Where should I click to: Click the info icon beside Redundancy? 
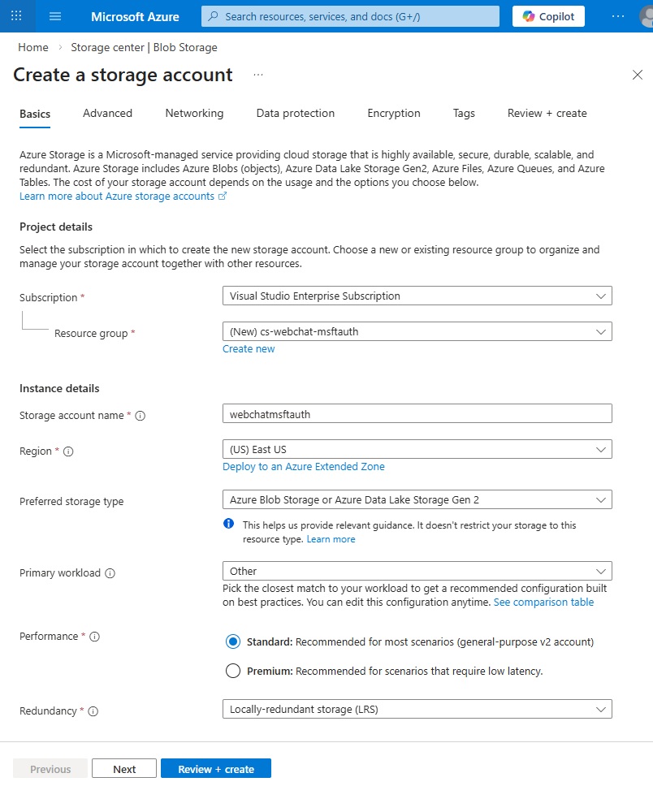(93, 711)
